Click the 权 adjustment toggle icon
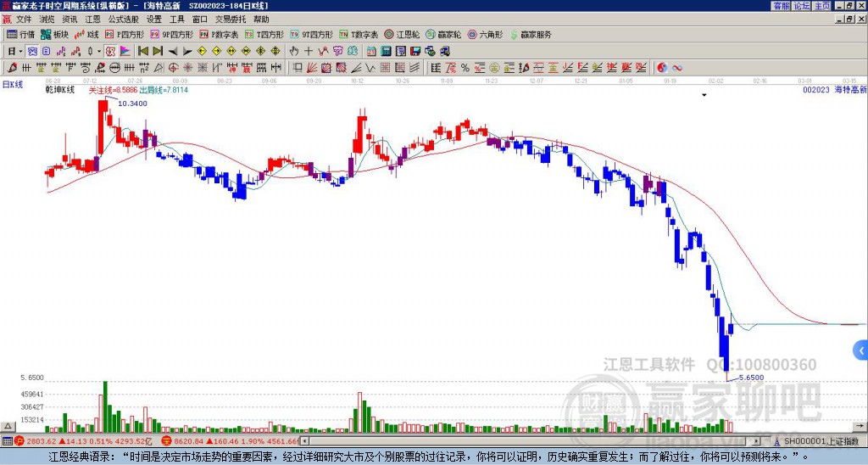868x465 pixels. [110, 51]
